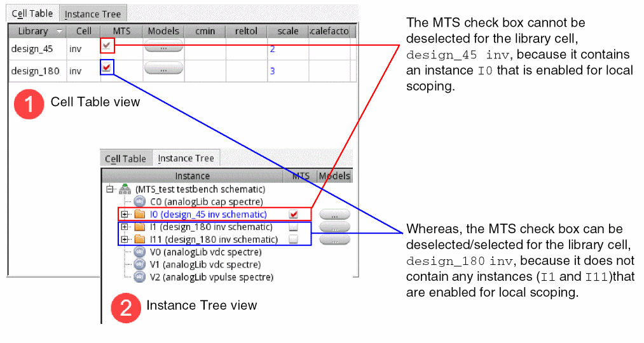
Task: Click scale value 3 for design_180
Action: click(x=272, y=71)
